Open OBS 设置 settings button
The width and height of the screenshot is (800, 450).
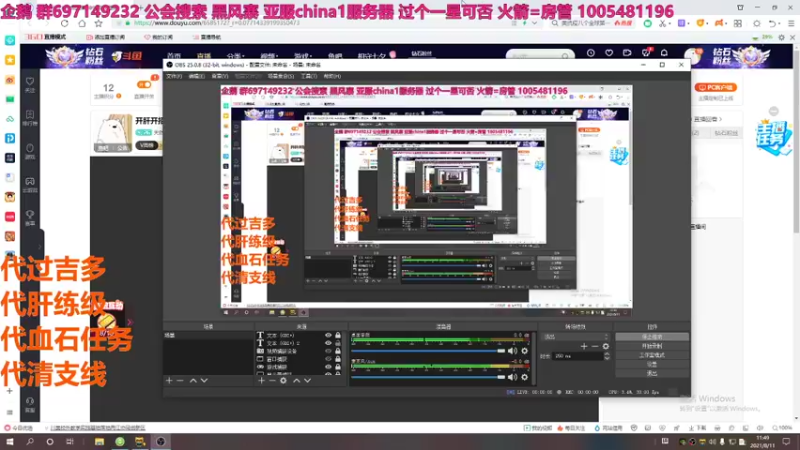(x=652, y=364)
